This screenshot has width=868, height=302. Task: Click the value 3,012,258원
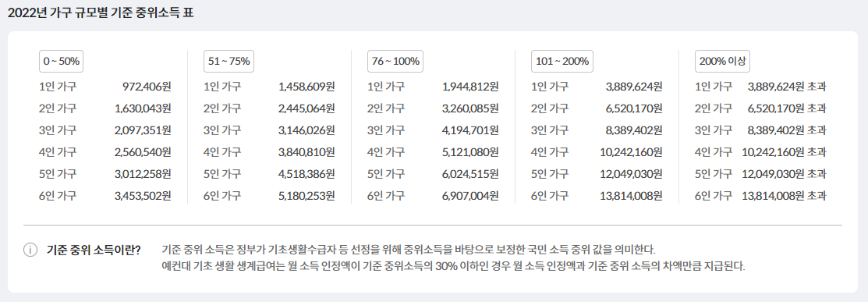coord(143,174)
